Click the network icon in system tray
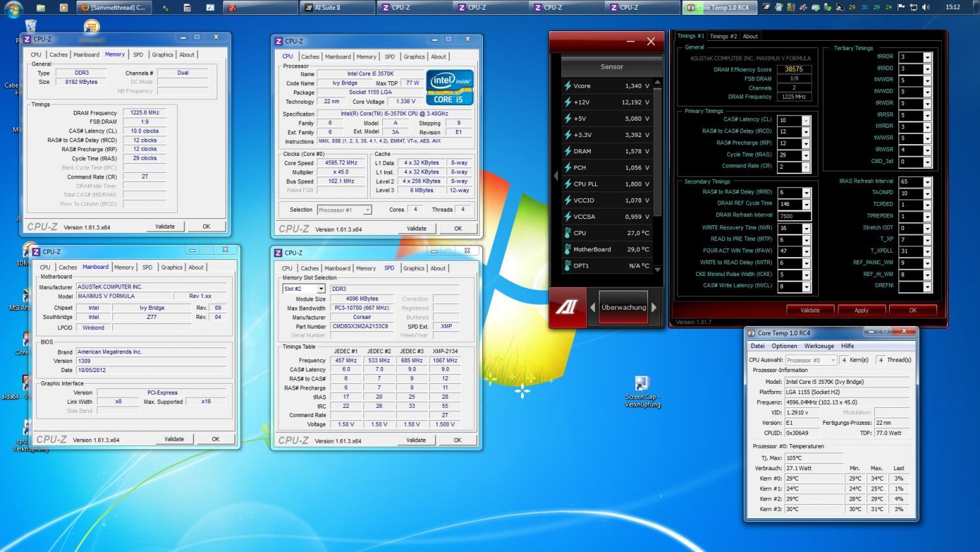Viewport: 980px width, 552px height. click(x=914, y=7)
